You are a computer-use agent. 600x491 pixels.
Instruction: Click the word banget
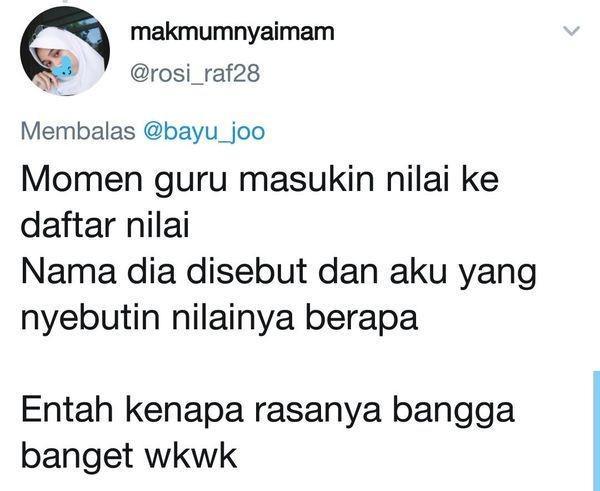[77, 458]
